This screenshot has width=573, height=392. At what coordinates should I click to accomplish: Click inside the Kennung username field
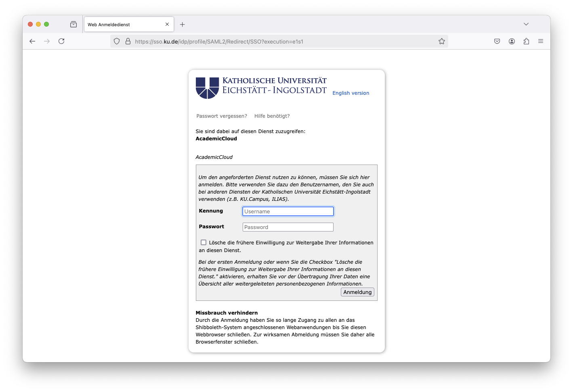pos(288,211)
